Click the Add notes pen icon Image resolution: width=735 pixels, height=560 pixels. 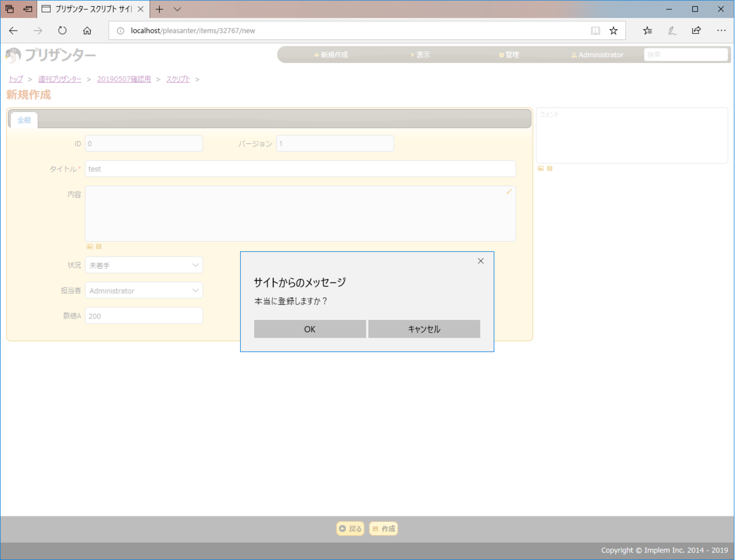click(672, 31)
